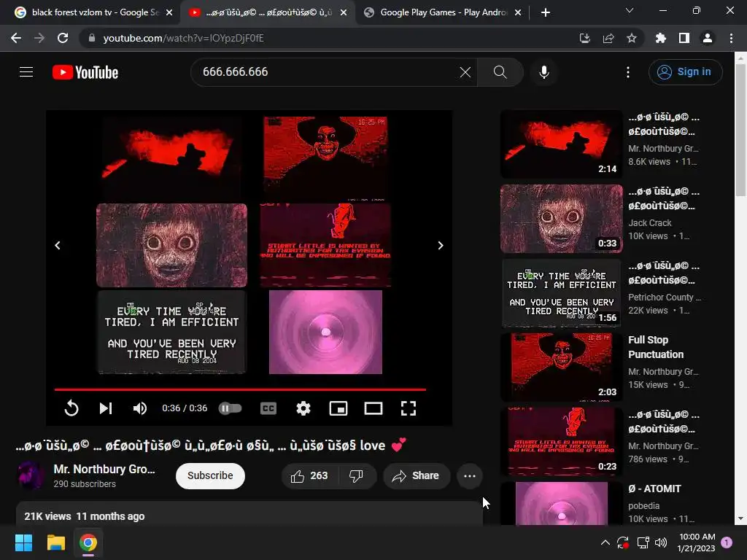The width and height of the screenshot is (747, 560).
Task: Open the YouTube guide hamburger menu
Action: pos(26,72)
